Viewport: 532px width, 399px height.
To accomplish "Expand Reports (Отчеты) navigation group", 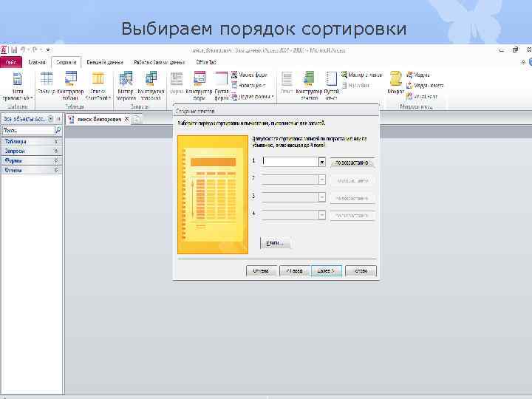I will coord(31,170).
